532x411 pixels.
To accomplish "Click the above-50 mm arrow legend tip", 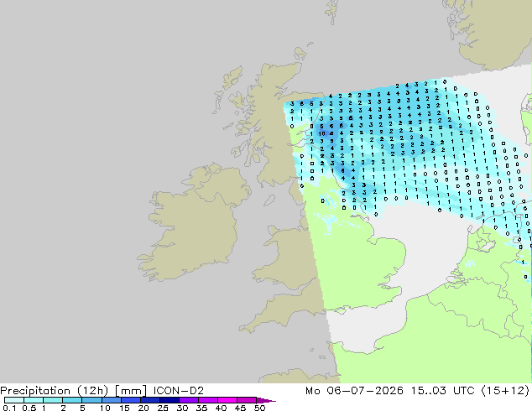I will coord(266,401).
